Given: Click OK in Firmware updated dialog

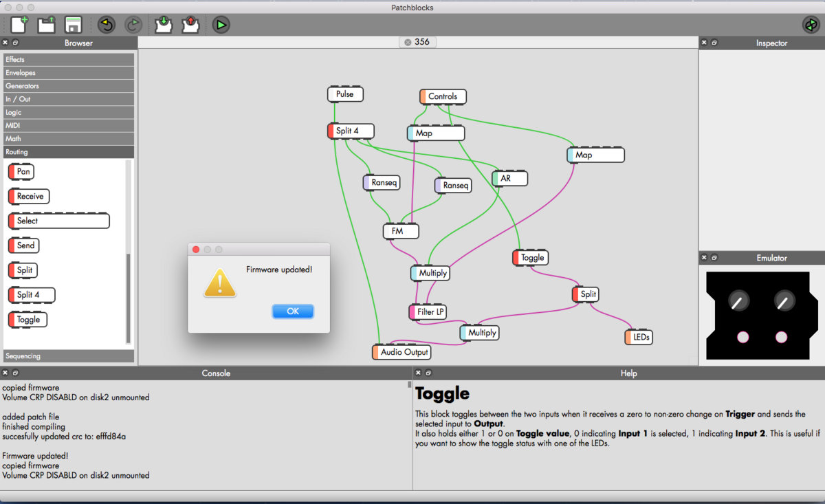Looking at the screenshot, I should pos(293,311).
